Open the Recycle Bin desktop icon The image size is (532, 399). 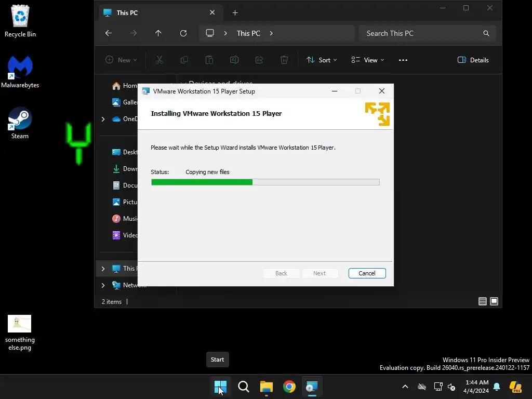pos(20,21)
